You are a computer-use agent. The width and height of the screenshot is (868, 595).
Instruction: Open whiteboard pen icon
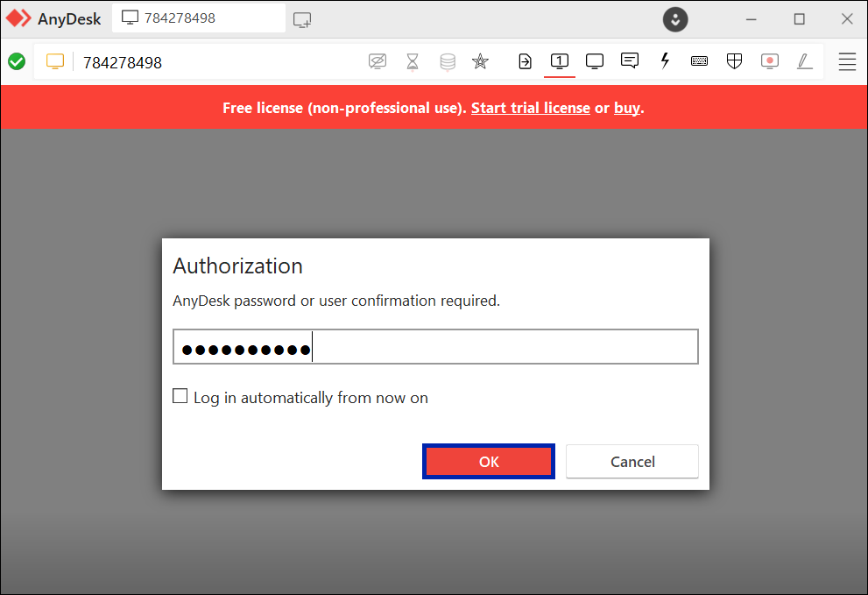(804, 61)
